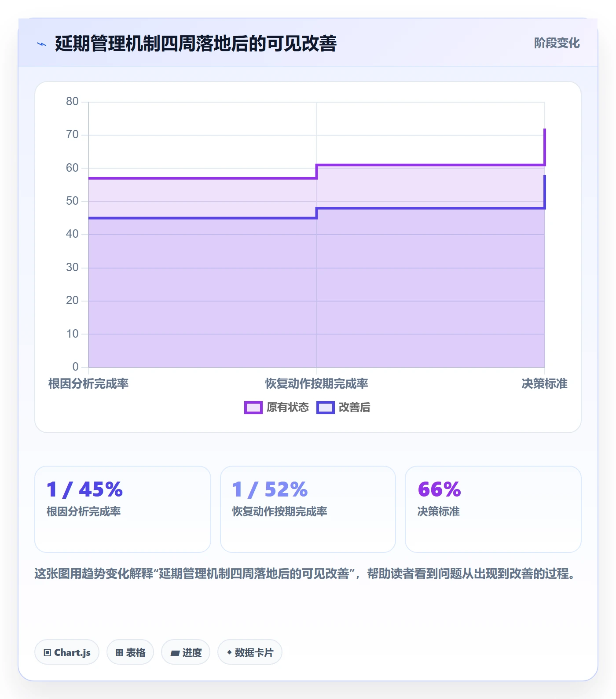Screen dimensions: 616x699
Task: Open the 66% 决策标准 card
Action: click(x=493, y=509)
